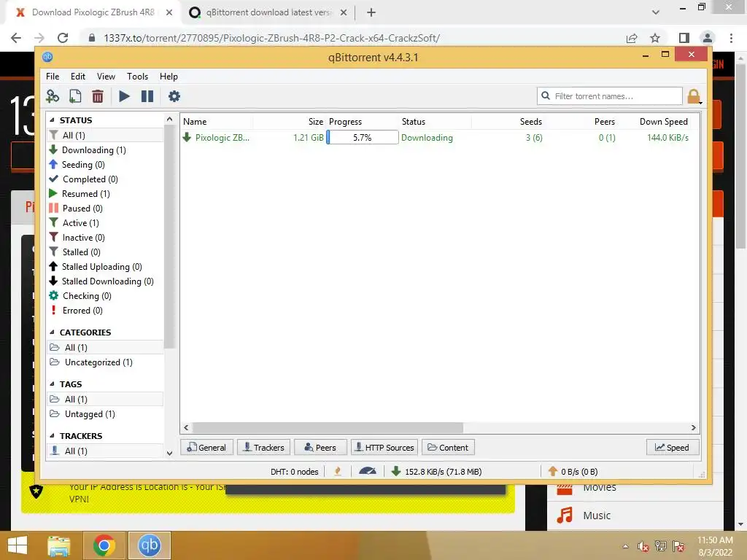Open File Explorer from the taskbar
Screen dimensions: 747x560
(x=58, y=545)
